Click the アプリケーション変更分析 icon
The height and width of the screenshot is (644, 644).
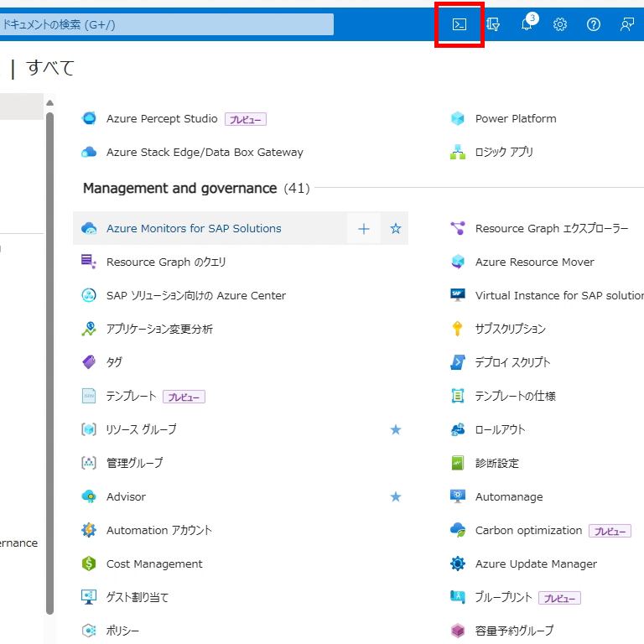tap(89, 329)
